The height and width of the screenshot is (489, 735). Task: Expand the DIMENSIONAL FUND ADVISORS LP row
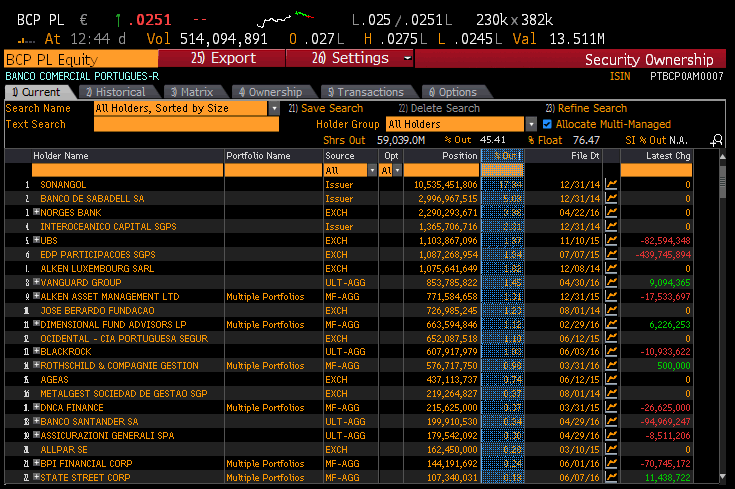[x=37, y=323]
